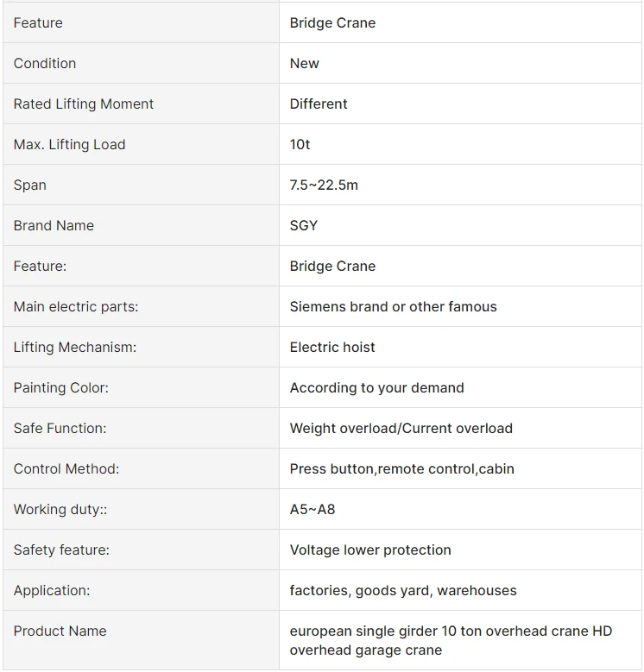Select 'Weight overload/Current overload' value
The width and height of the screenshot is (644, 672).
tap(401, 429)
